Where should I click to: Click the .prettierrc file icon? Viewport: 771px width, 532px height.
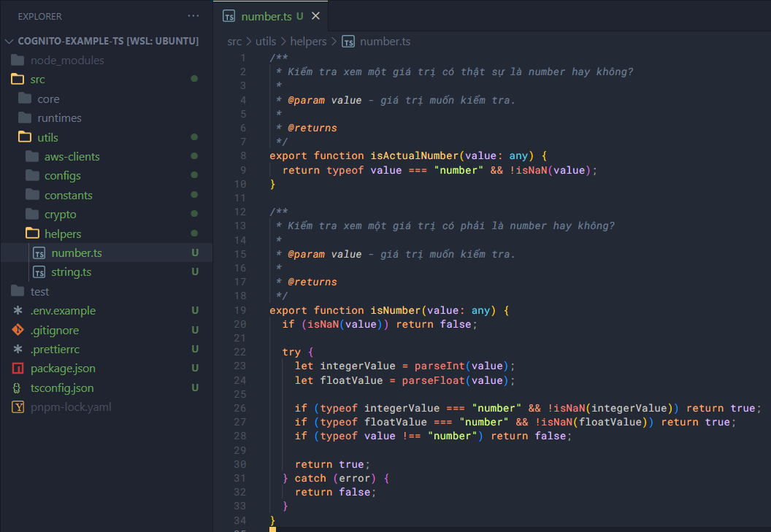pyautogui.click(x=18, y=350)
